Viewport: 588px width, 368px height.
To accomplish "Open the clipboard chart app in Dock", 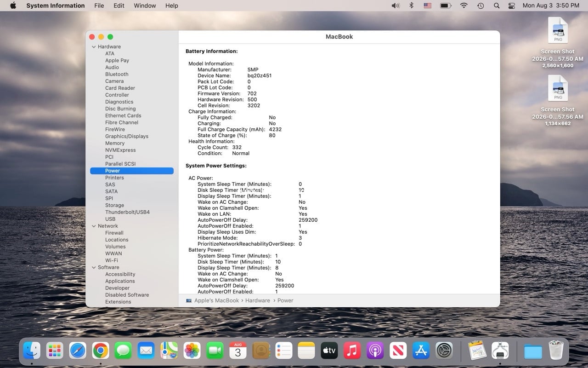I will coord(477,351).
